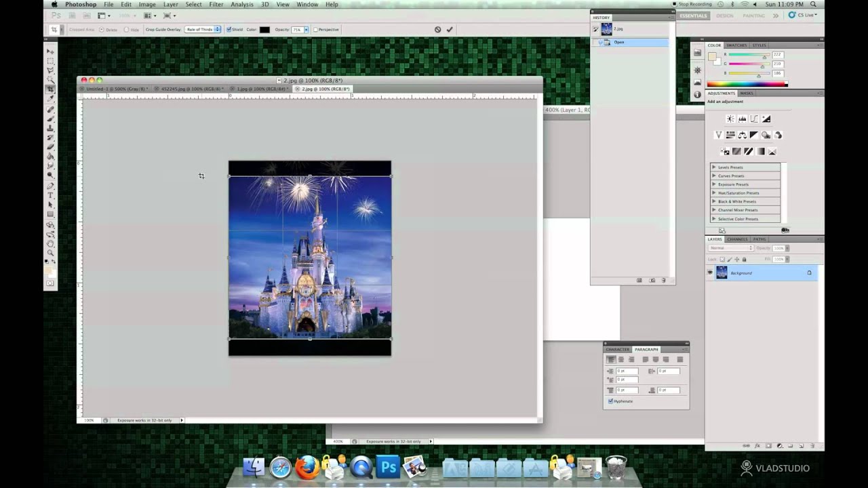This screenshot has height=488, width=868.
Task: Add a Vibrance adjustment
Action: tap(719, 135)
